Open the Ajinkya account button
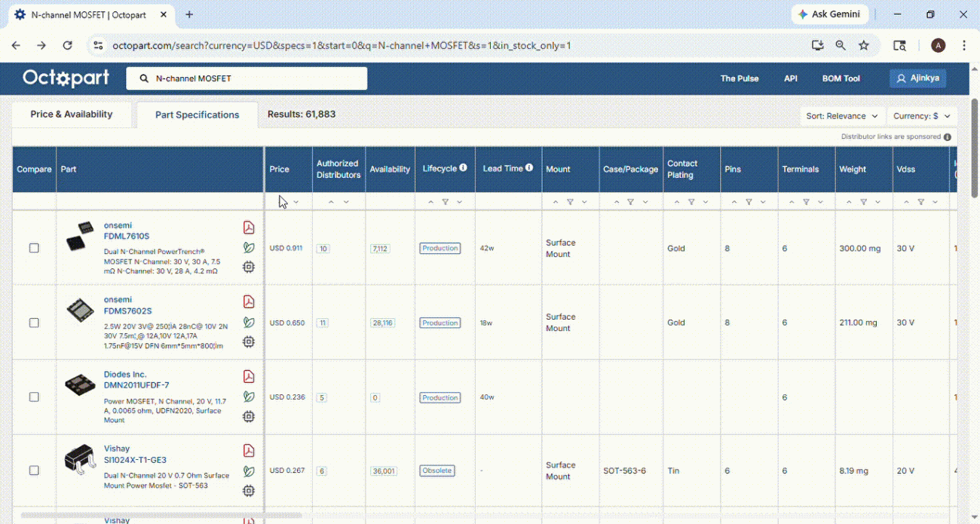Viewport: 980px width, 524px height. point(917,78)
